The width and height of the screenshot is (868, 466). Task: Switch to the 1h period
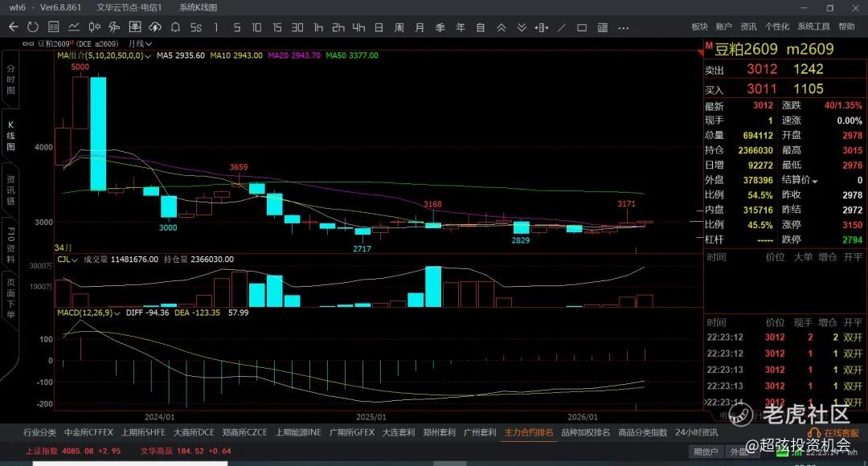tap(317, 27)
